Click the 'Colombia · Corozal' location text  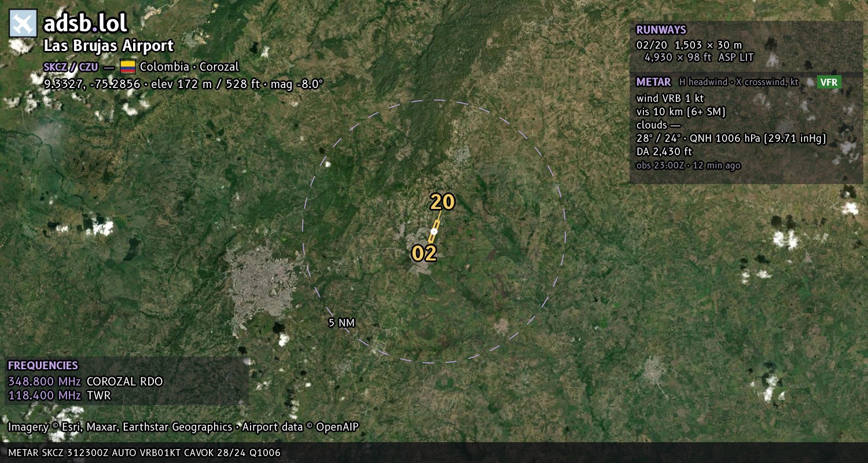click(189, 67)
